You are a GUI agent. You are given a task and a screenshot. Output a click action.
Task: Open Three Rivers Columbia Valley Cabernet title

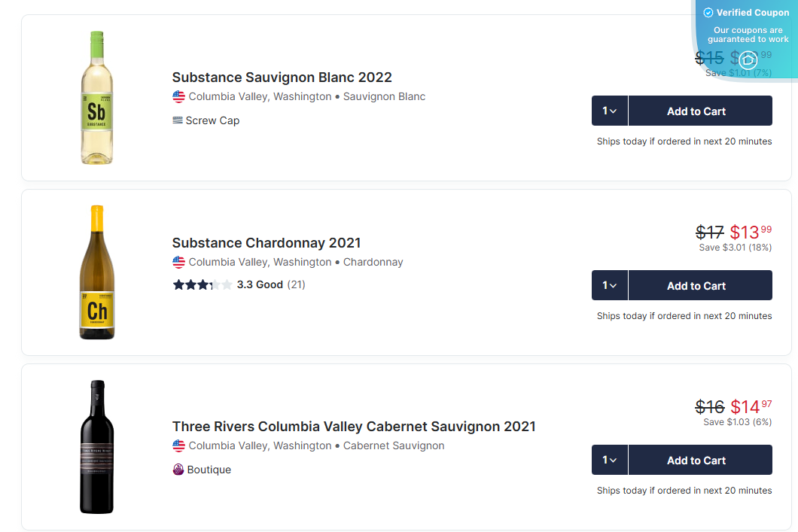point(354,427)
